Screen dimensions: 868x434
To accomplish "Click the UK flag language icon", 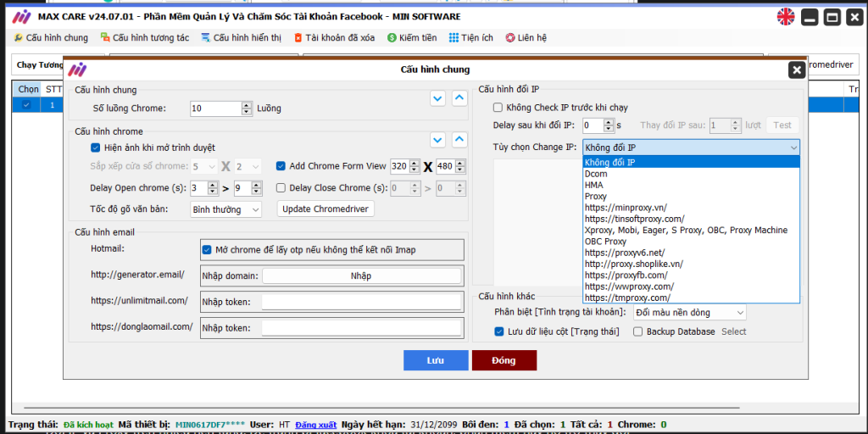I will [x=786, y=17].
